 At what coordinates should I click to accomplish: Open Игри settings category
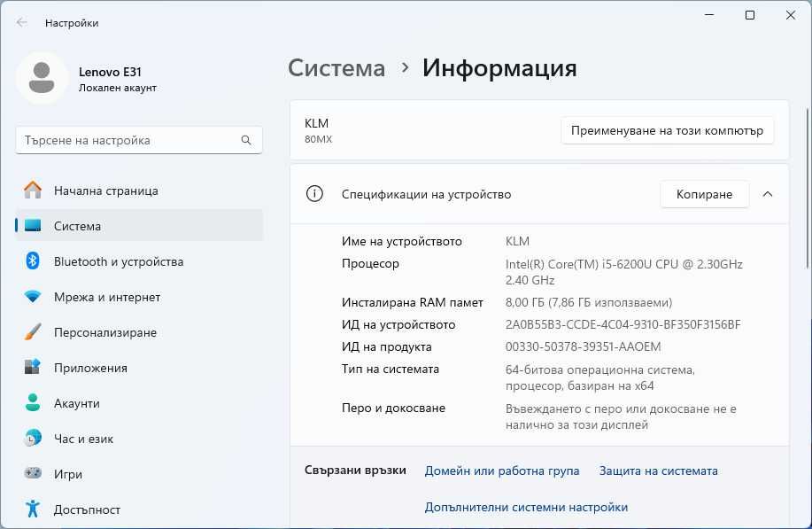tap(139, 474)
